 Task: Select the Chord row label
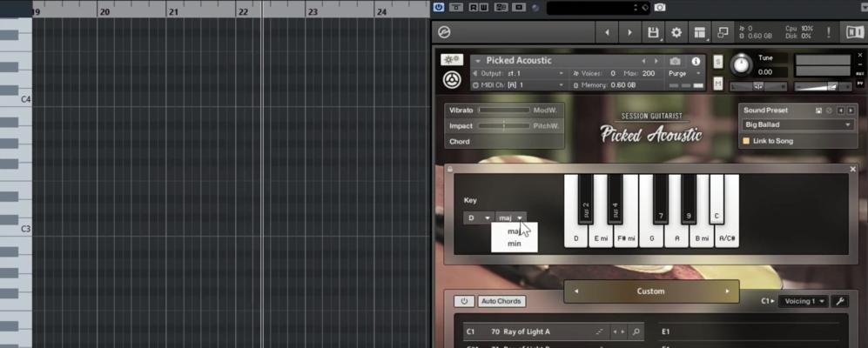point(460,142)
